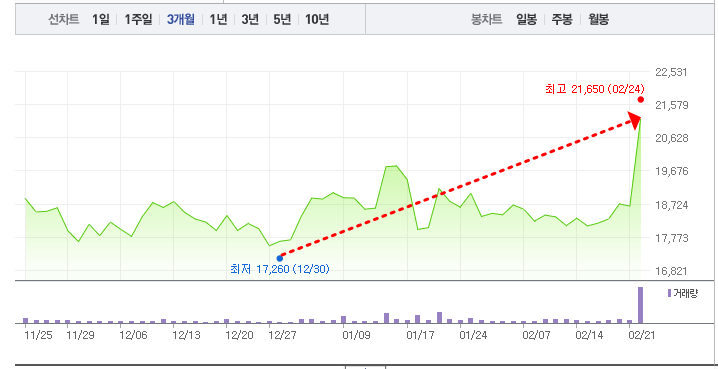Click the 12/27 date axis label
Screen dimensions: 718x369
(282, 335)
